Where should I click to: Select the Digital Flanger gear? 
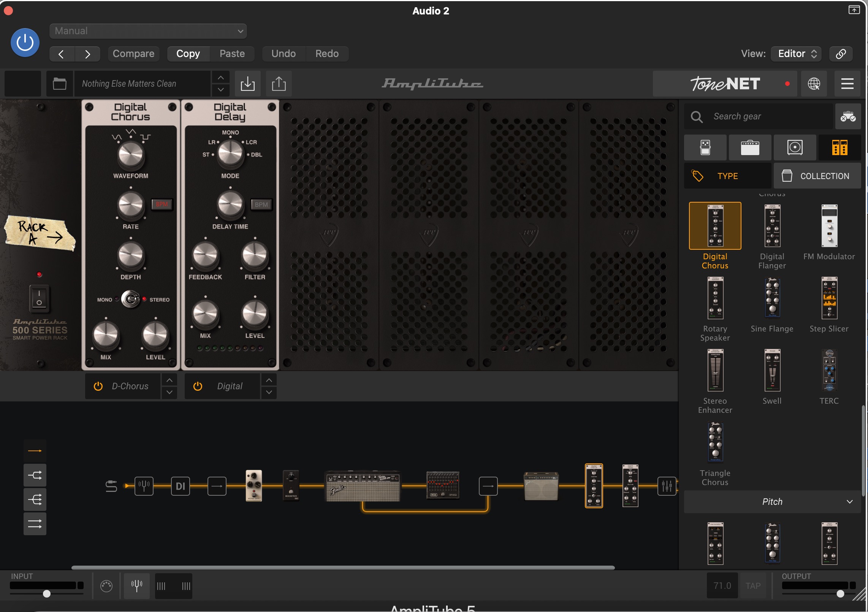pos(772,226)
